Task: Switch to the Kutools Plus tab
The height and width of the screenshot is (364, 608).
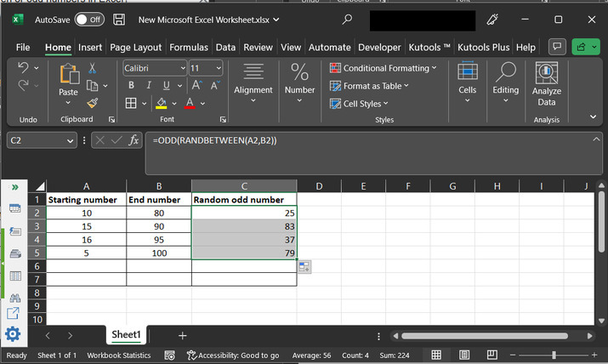Action: pyautogui.click(x=485, y=48)
